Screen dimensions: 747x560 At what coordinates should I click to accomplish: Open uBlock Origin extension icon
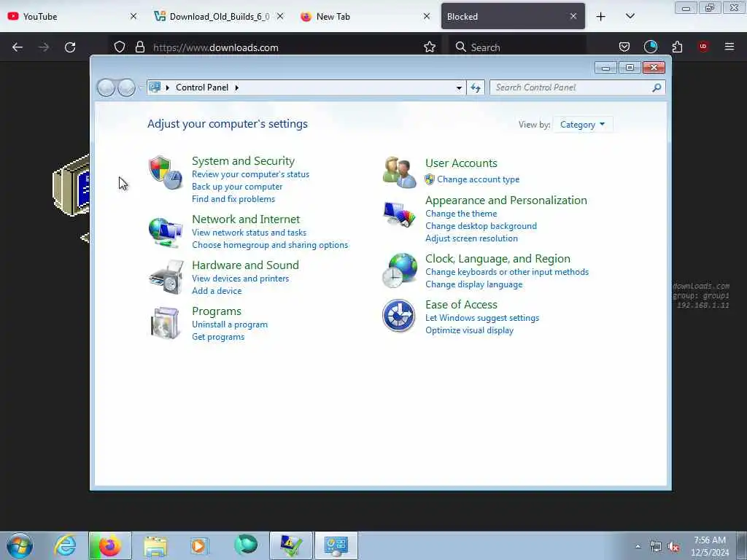(x=703, y=46)
